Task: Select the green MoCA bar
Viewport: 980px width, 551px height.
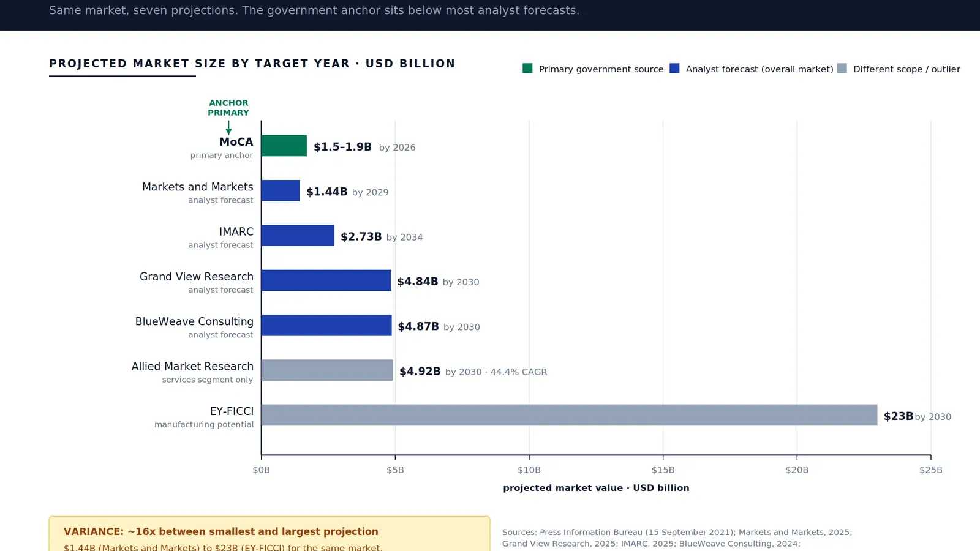Action: pyautogui.click(x=284, y=146)
